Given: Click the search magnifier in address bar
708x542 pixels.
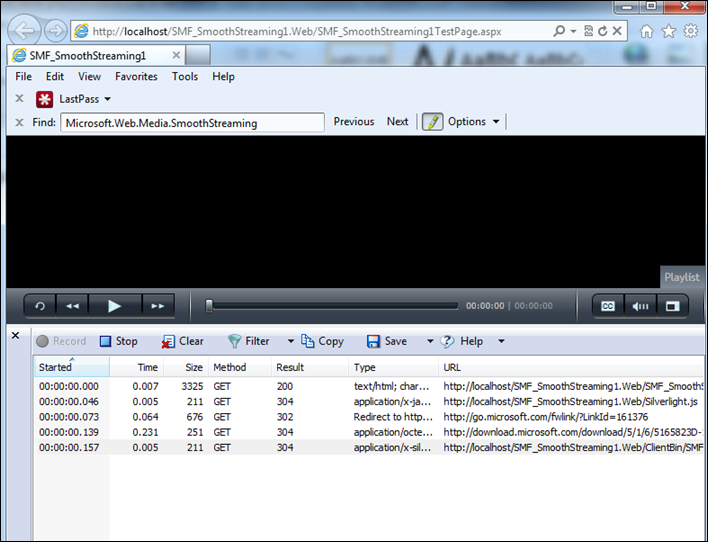Looking at the screenshot, I should (559, 31).
